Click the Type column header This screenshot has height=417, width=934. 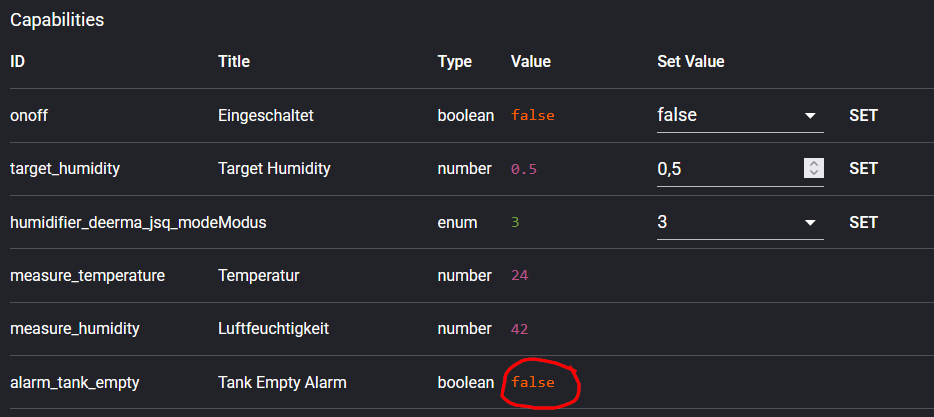[454, 62]
